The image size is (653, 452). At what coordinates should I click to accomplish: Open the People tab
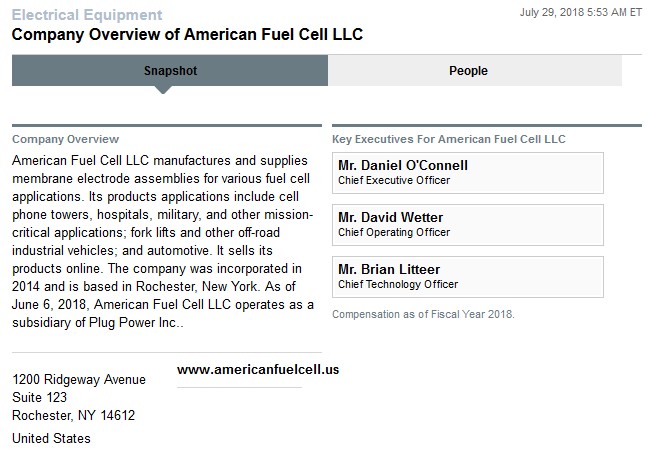tap(468, 71)
